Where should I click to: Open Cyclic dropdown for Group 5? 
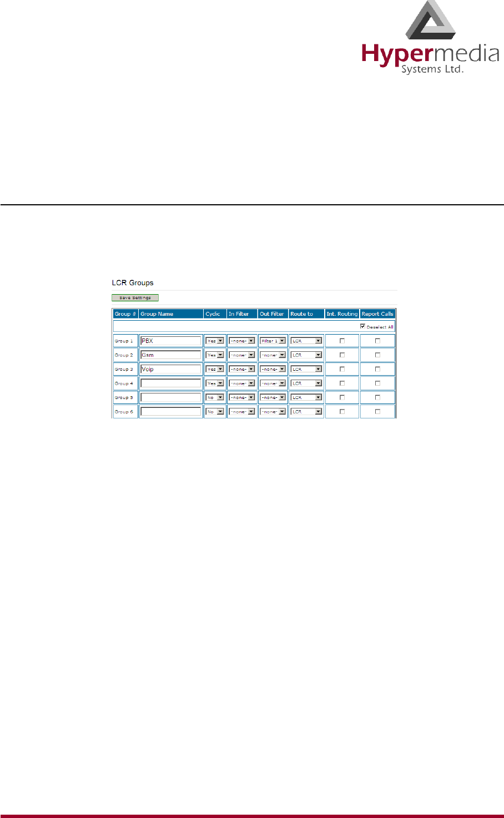215,397
